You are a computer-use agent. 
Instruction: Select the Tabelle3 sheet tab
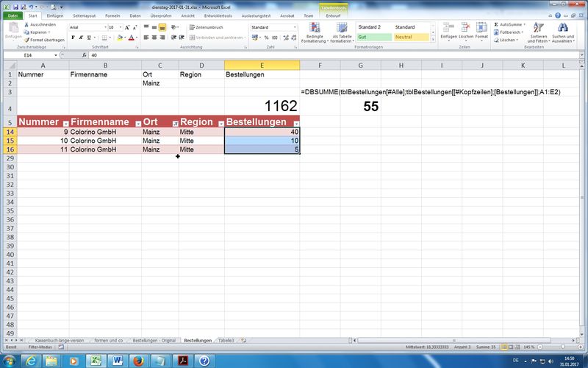[226, 340]
